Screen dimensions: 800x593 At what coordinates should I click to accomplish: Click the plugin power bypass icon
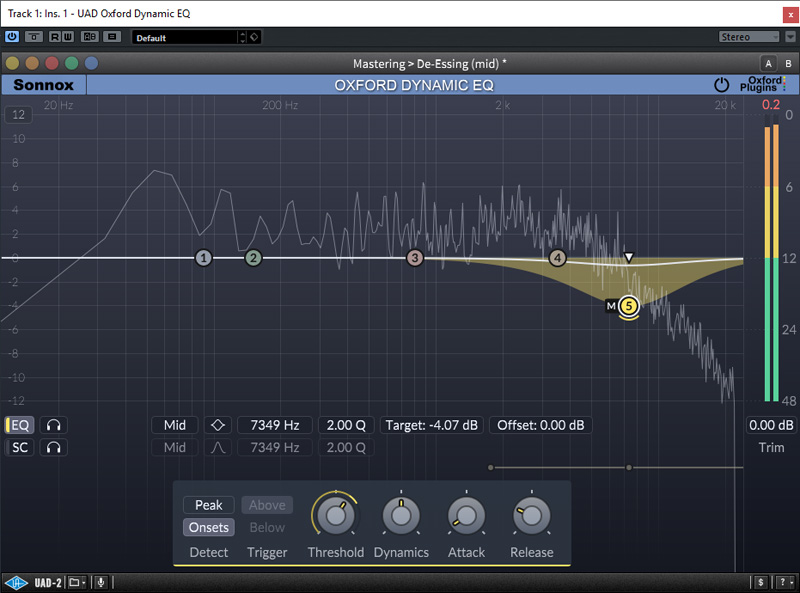pyautogui.click(x=721, y=85)
